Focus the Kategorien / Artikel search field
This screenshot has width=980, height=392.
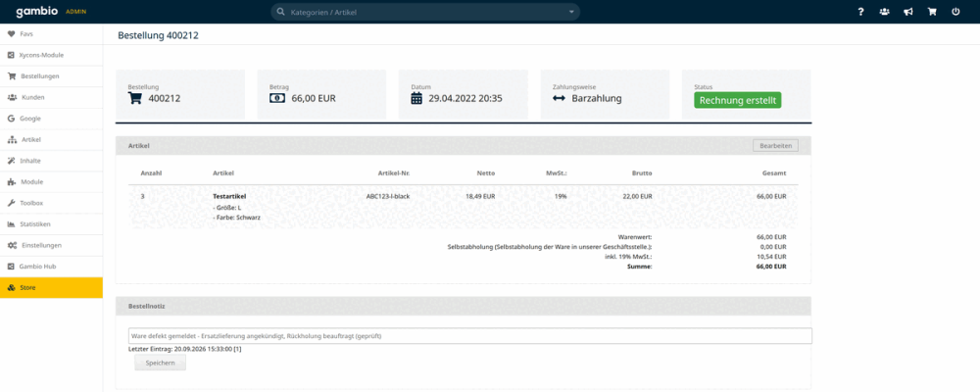425,12
